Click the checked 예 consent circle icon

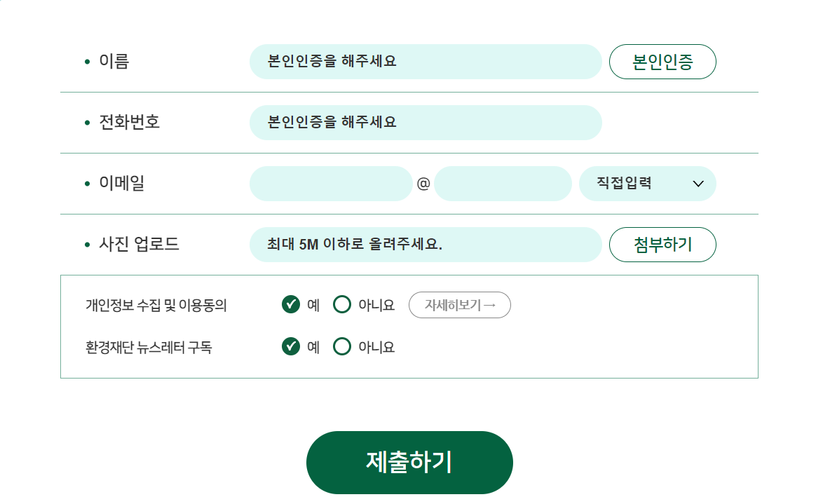pos(290,304)
